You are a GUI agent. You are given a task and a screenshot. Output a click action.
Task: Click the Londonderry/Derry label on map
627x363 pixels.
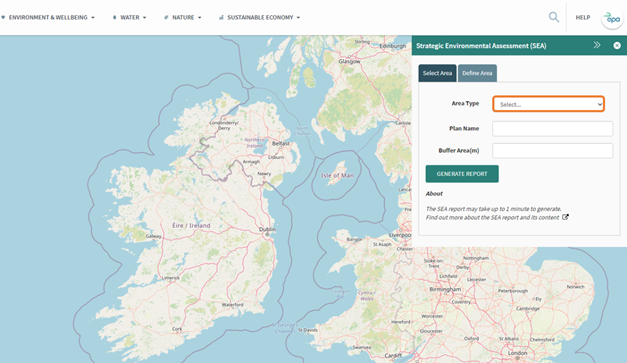(224, 126)
